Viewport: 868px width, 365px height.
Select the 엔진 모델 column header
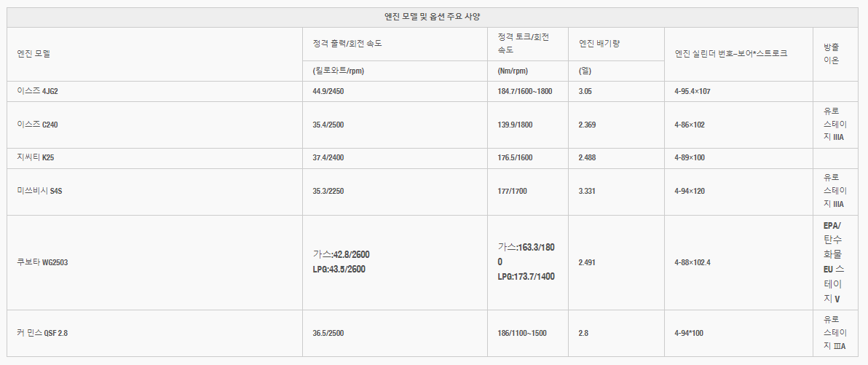tap(33, 54)
